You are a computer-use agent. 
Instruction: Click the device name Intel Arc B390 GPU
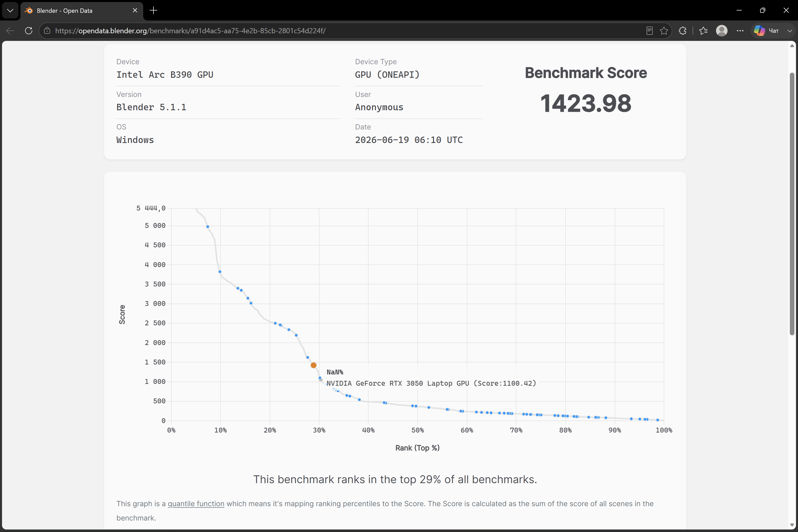(x=165, y=75)
